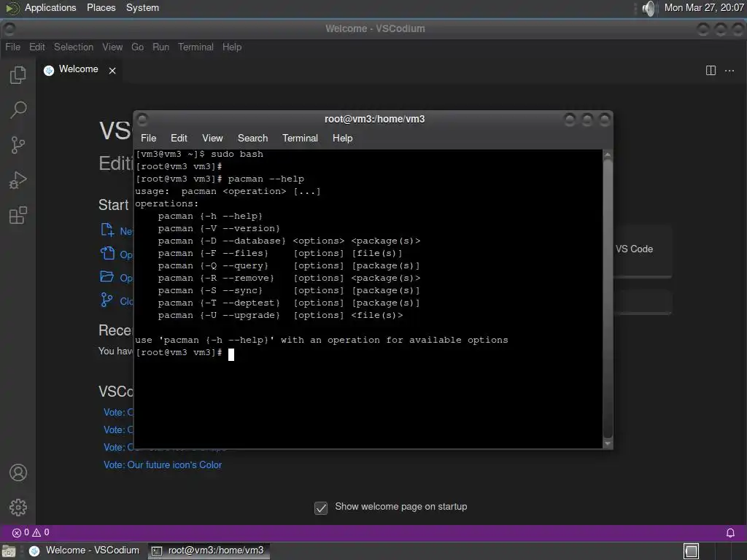
Task: Click the date and time clock
Action: (x=704, y=7)
